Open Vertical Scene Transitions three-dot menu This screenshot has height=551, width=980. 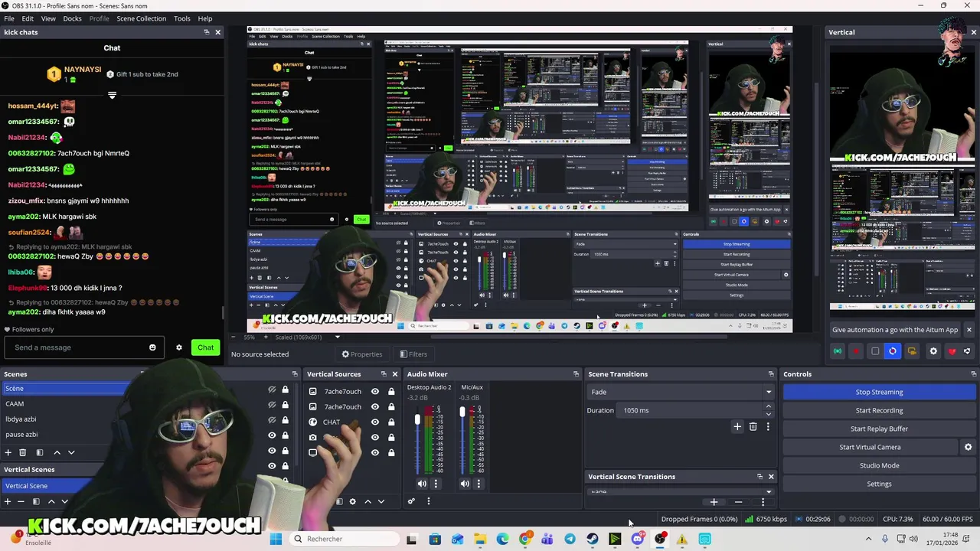pos(763,502)
